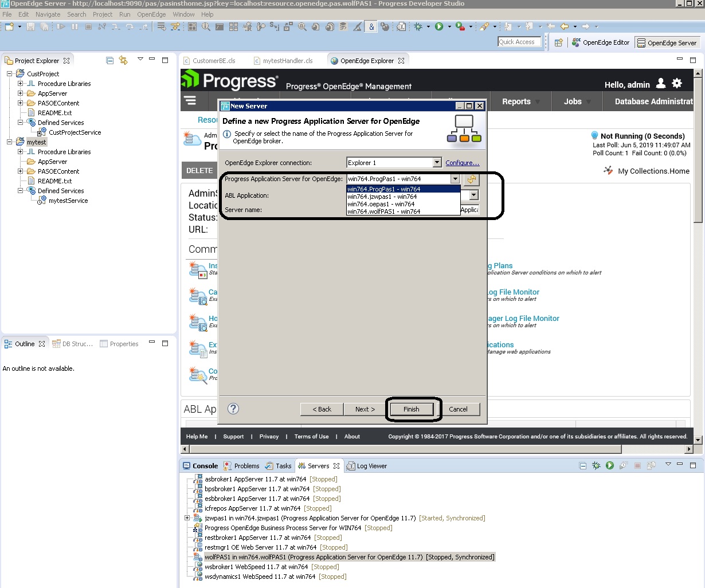Click the Configure... link
The width and height of the screenshot is (705, 588).
[462, 163]
